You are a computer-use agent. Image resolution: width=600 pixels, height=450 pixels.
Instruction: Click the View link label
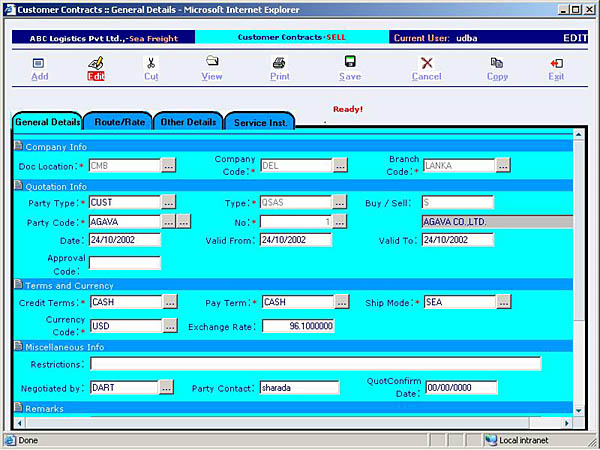[212, 77]
